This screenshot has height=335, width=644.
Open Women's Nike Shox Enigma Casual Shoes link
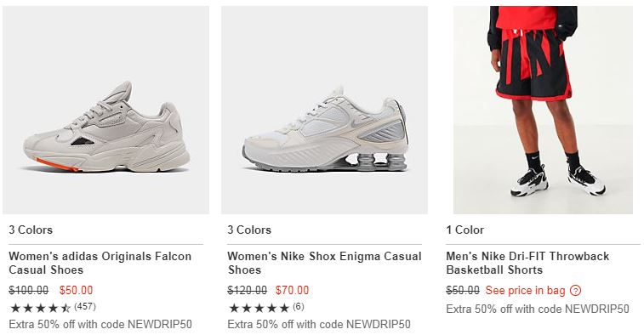click(324, 263)
